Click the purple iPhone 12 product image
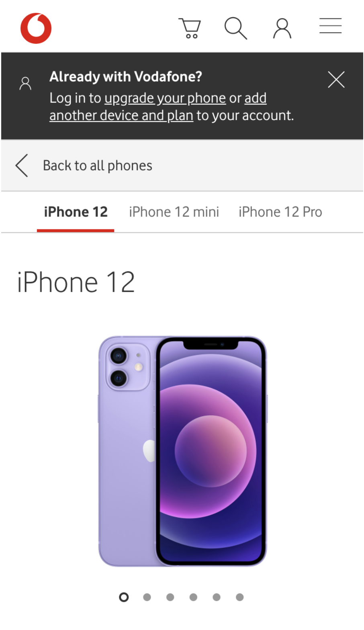Image resolution: width=364 pixels, height=630 pixels. pos(183,451)
